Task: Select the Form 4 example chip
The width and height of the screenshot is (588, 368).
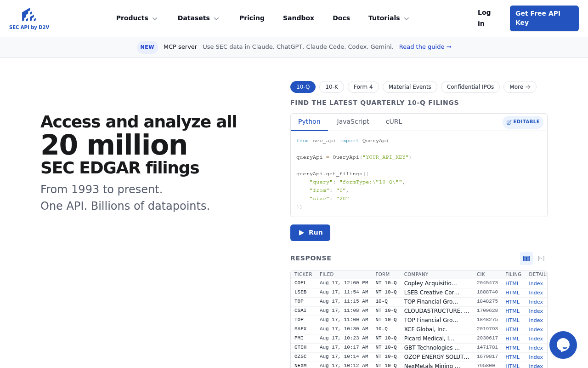Action: (363, 87)
